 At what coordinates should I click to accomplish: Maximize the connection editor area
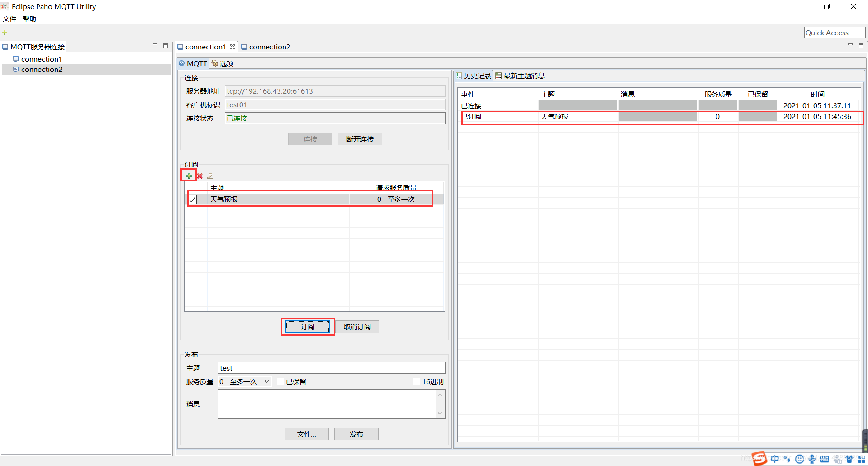click(x=861, y=46)
